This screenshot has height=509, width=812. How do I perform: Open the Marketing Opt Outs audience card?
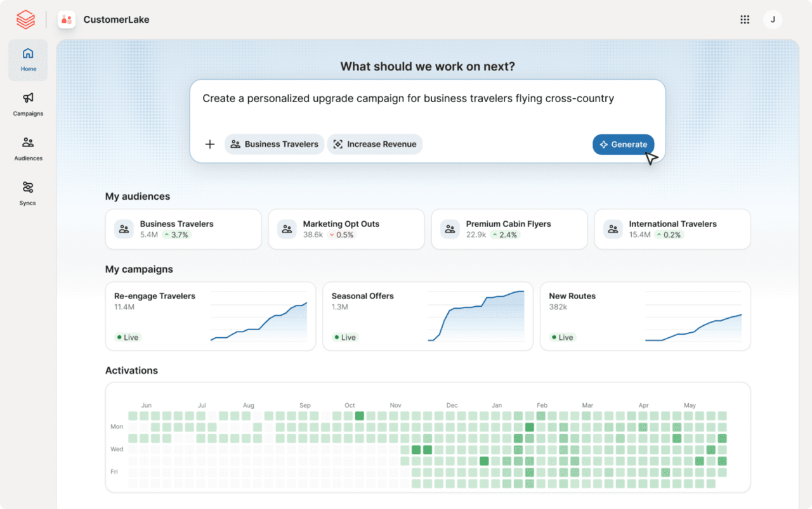coord(346,229)
